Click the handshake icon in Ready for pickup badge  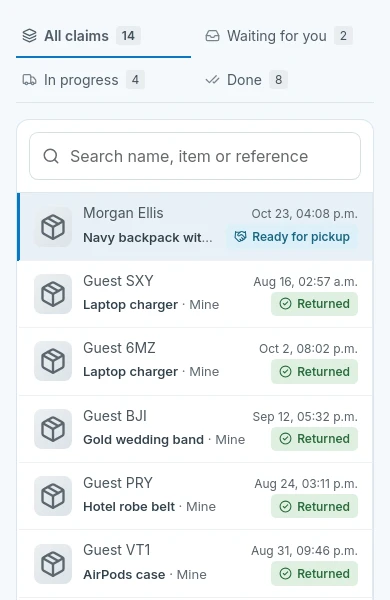pyautogui.click(x=240, y=237)
